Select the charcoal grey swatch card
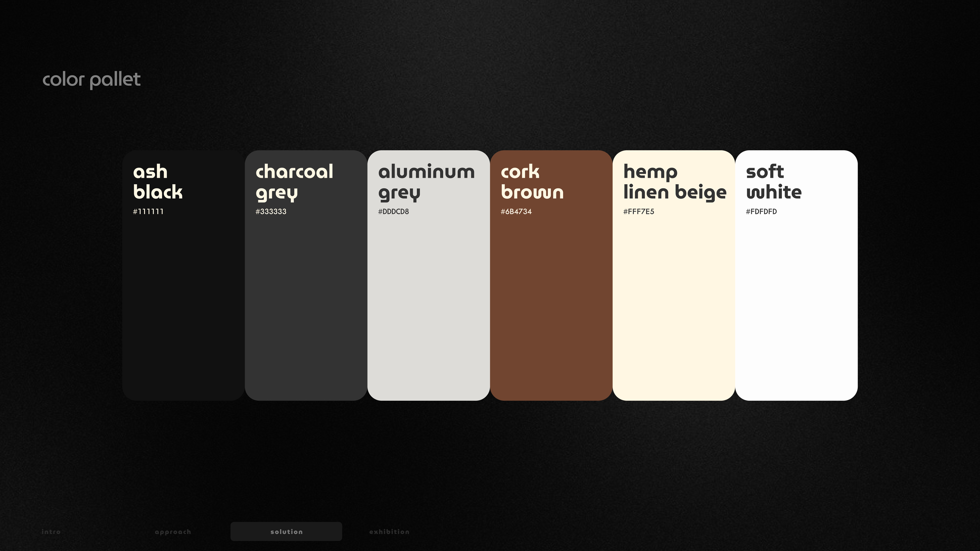The height and width of the screenshot is (551, 980). (x=306, y=304)
